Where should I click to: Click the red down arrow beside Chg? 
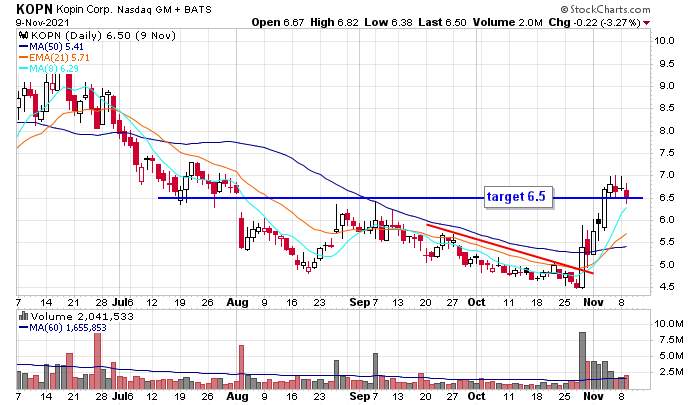point(647,23)
